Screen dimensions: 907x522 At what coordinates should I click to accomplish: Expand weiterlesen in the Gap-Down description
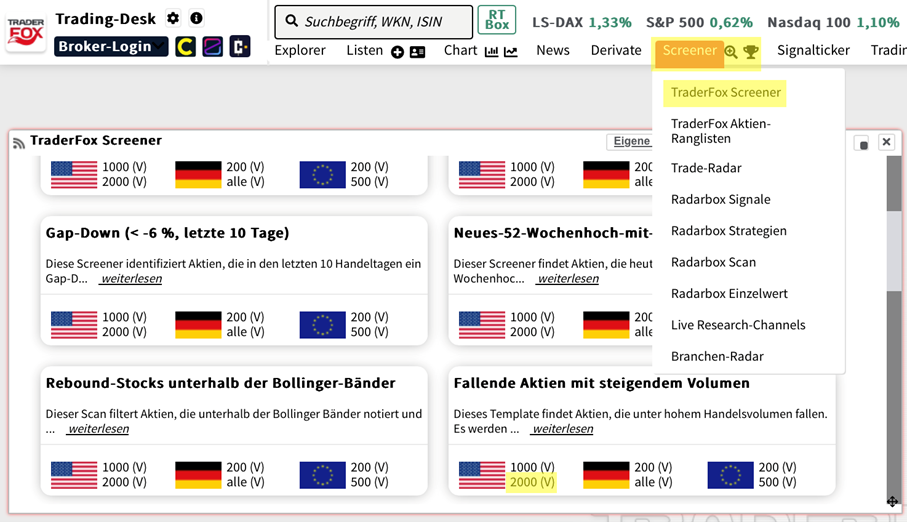click(131, 278)
